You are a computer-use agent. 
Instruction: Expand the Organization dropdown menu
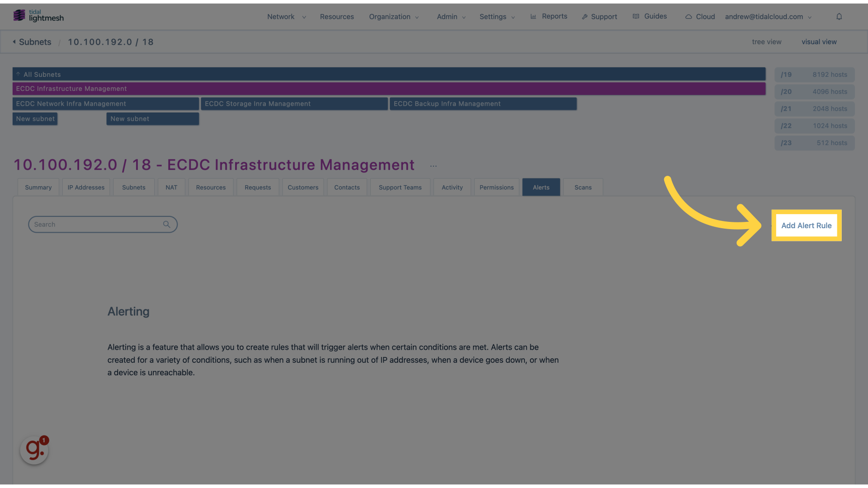[394, 17]
